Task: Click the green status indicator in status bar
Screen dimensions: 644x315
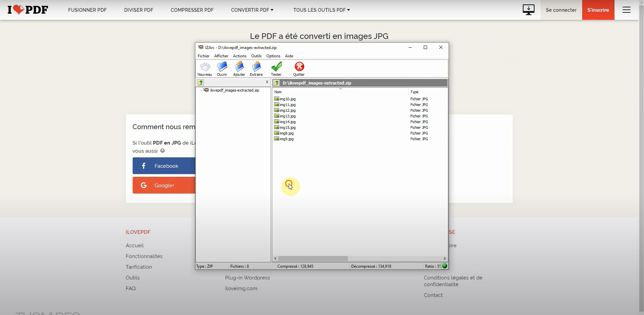Action: (445, 266)
